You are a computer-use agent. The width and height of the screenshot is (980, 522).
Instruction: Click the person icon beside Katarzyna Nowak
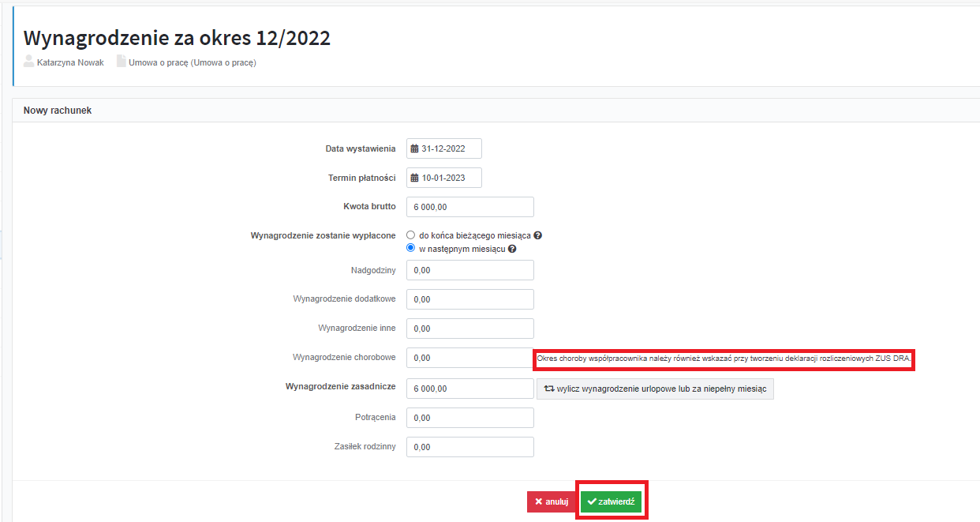(29, 62)
